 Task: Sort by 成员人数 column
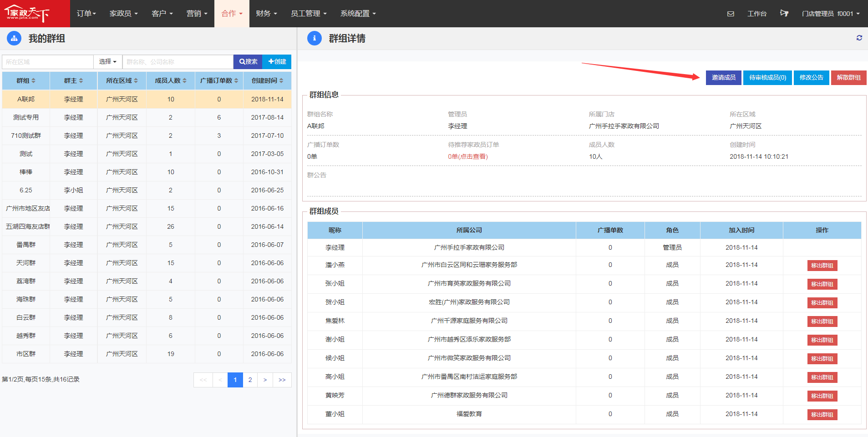pos(171,80)
